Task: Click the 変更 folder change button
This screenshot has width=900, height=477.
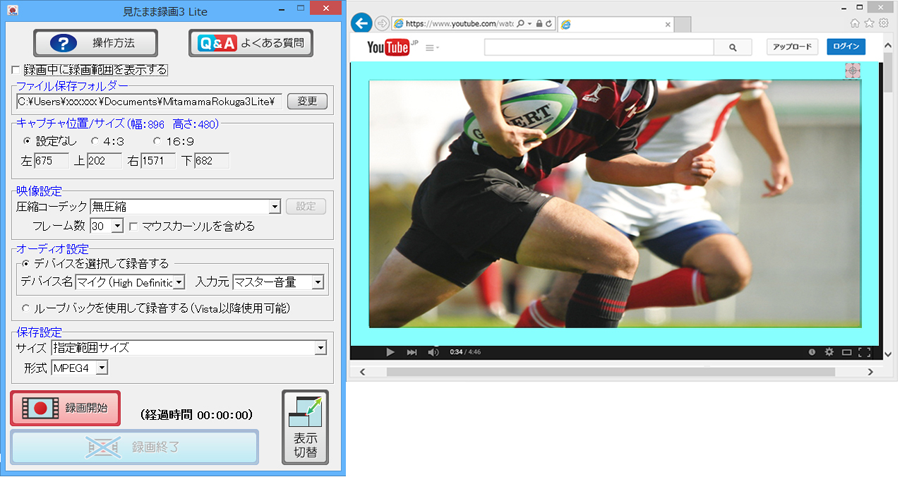Action: click(x=307, y=101)
